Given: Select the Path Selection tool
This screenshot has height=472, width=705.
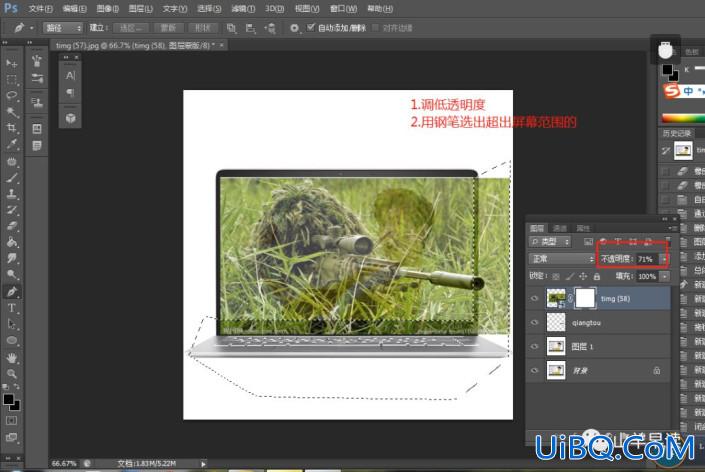Looking at the screenshot, I should click(x=12, y=324).
